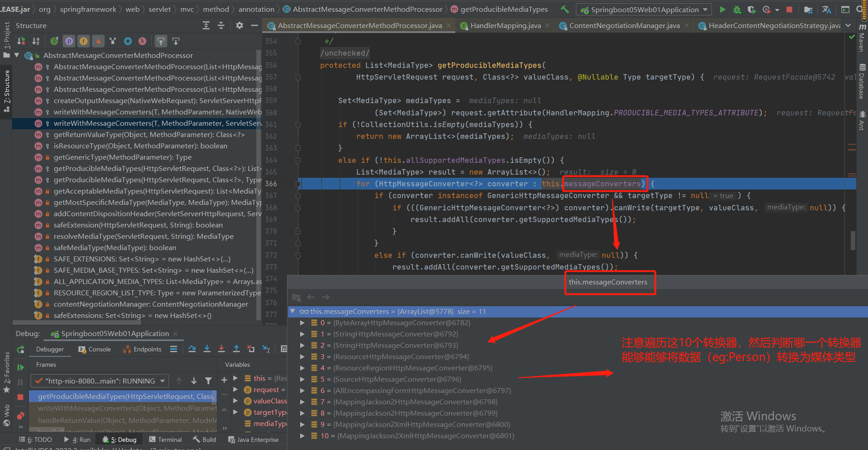The image size is (868, 450).
Task: Expand the 'request' variable in Variables
Action: [236, 389]
